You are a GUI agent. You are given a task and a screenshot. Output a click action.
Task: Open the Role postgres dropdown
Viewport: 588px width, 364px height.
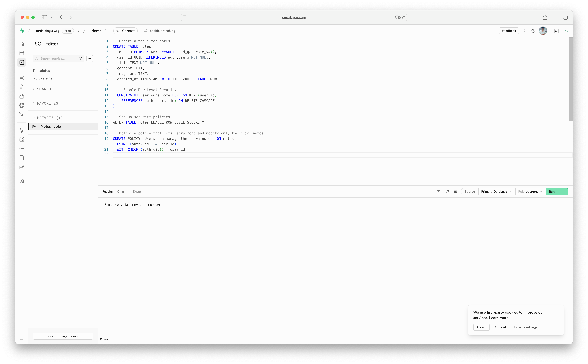(x=530, y=192)
